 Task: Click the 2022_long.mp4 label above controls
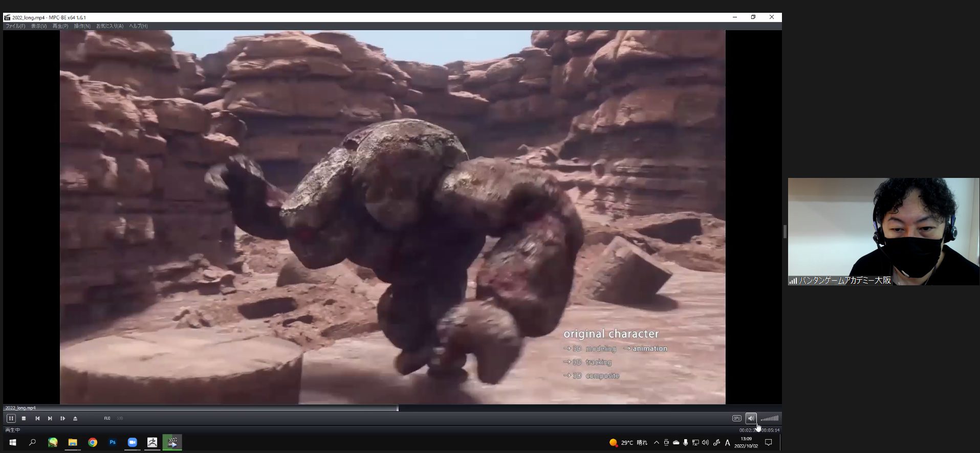click(x=20, y=408)
